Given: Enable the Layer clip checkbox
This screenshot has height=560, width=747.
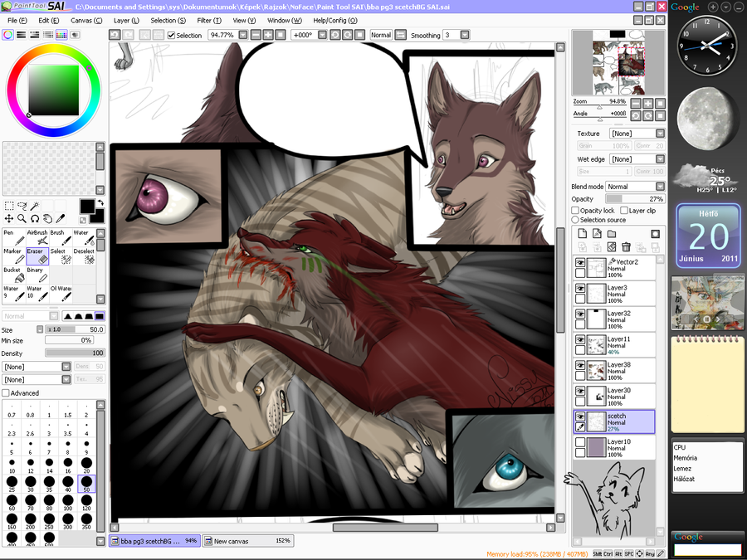Looking at the screenshot, I should [x=624, y=211].
